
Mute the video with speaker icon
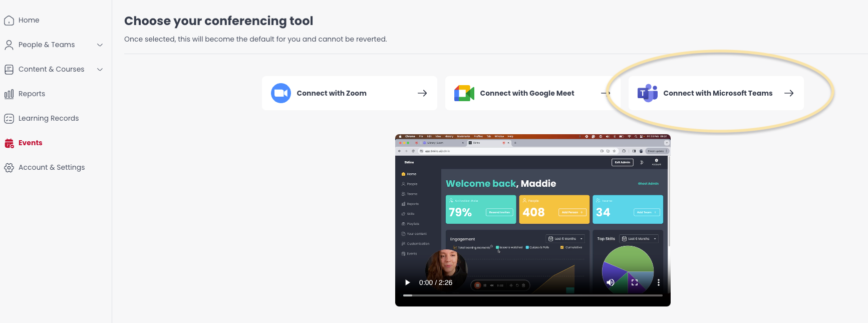(610, 282)
